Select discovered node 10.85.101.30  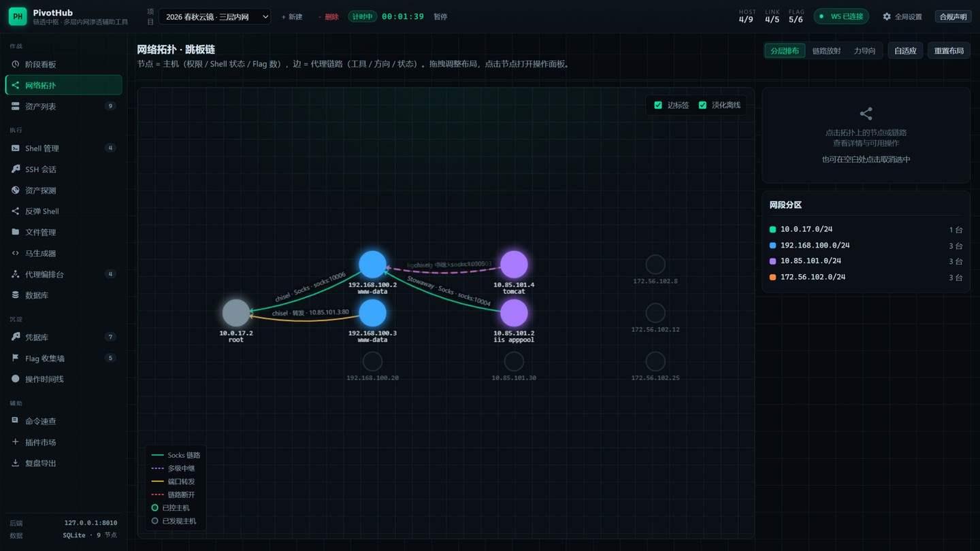[514, 361]
